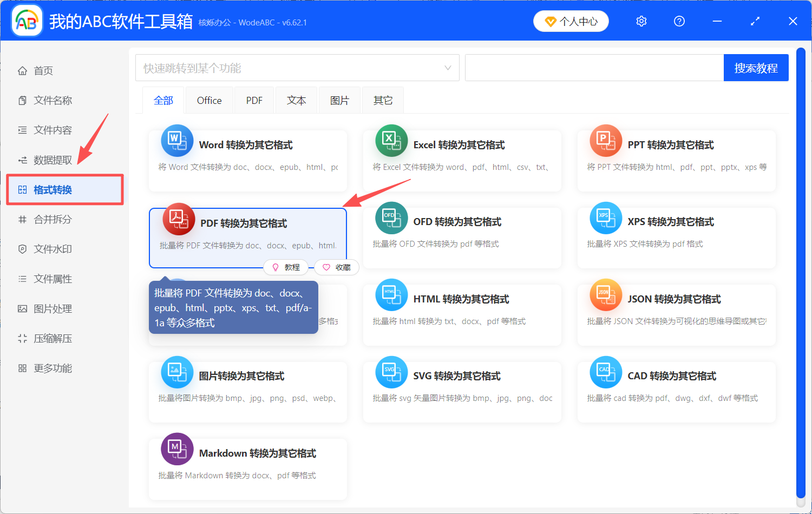Open the XPS 转换为其它格式 icon
The width and height of the screenshot is (812, 514).
(x=605, y=218)
